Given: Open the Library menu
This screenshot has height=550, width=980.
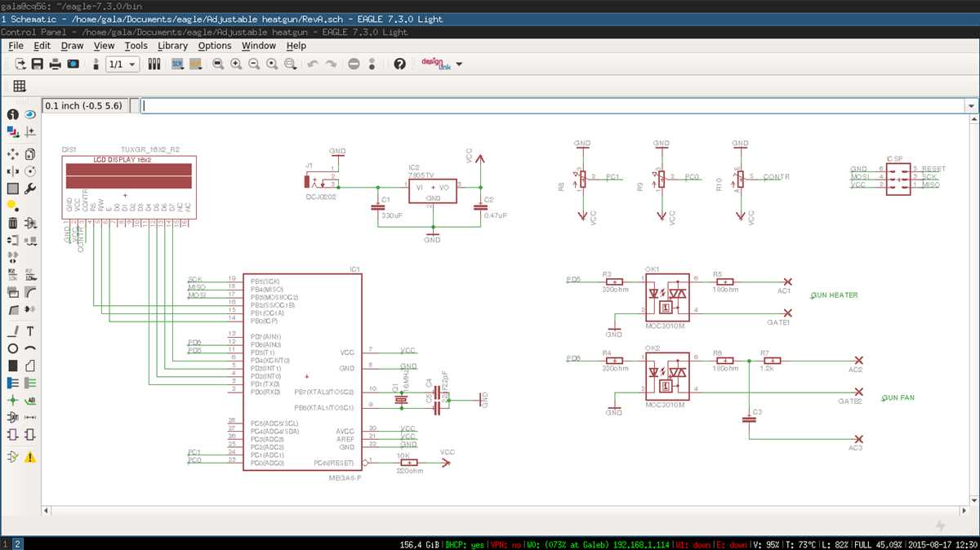Looking at the screenshot, I should pyautogui.click(x=172, y=46).
